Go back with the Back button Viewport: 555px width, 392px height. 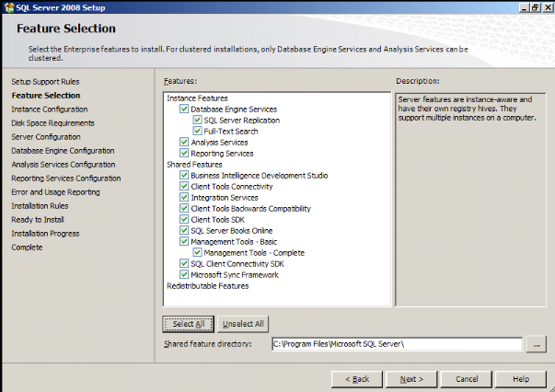pyautogui.click(x=357, y=379)
